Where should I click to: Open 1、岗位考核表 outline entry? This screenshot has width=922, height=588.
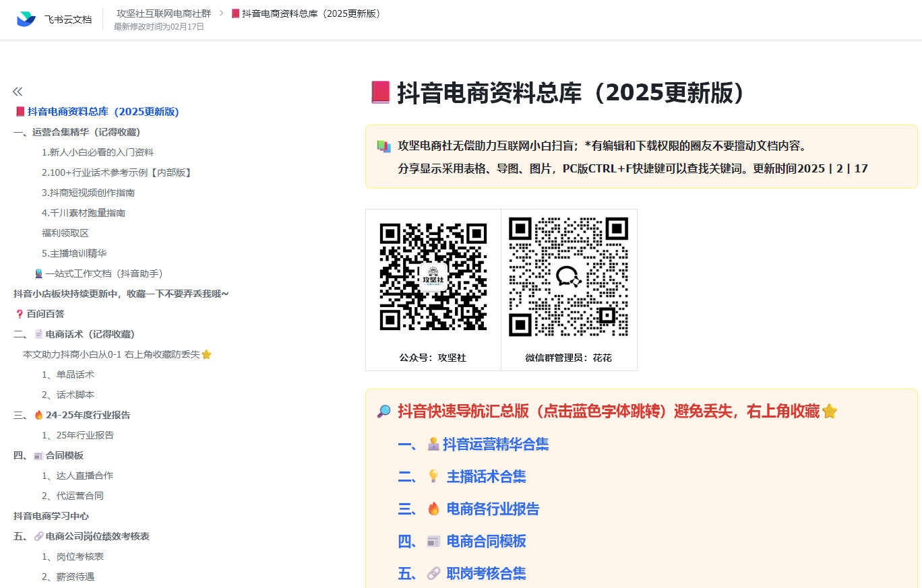[x=73, y=556]
